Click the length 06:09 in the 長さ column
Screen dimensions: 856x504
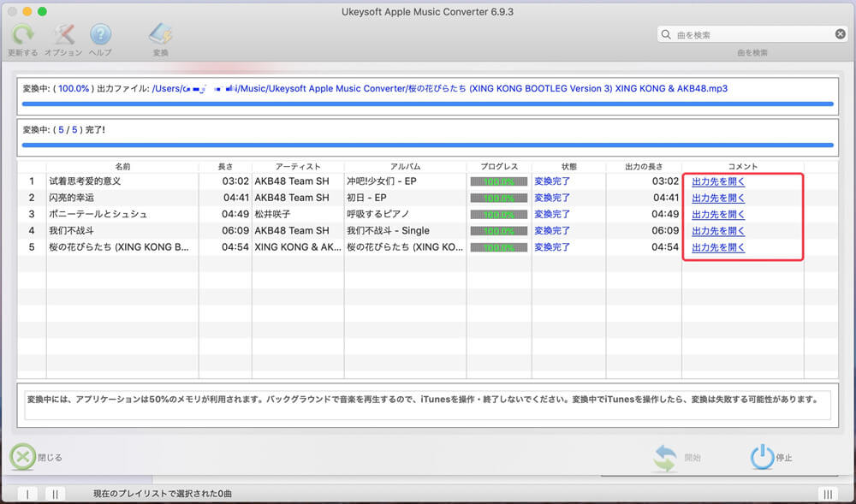[x=235, y=230]
